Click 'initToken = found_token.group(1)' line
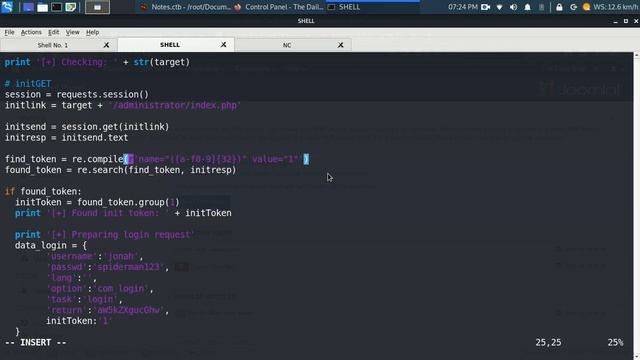The image size is (640, 360). point(97,202)
